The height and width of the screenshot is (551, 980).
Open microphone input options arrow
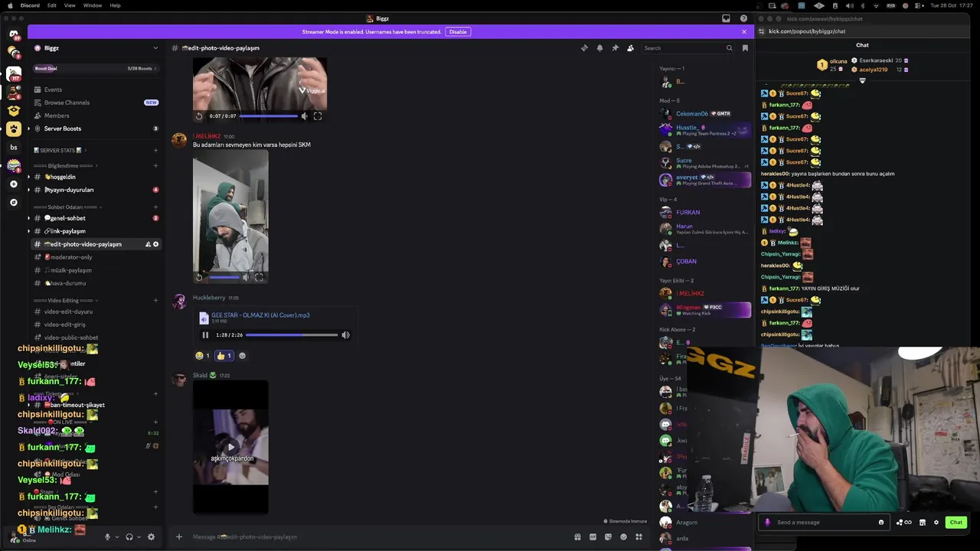click(x=116, y=536)
